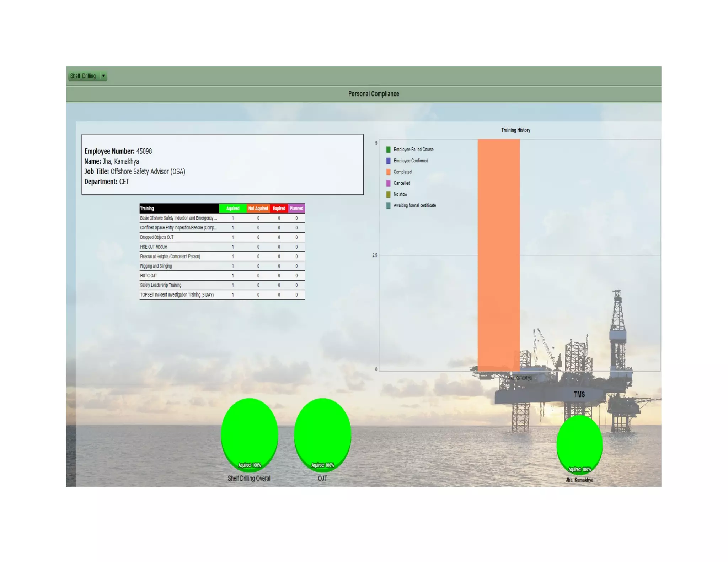Sort by the Planned column header
This screenshot has width=728, height=562.
click(296, 209)
